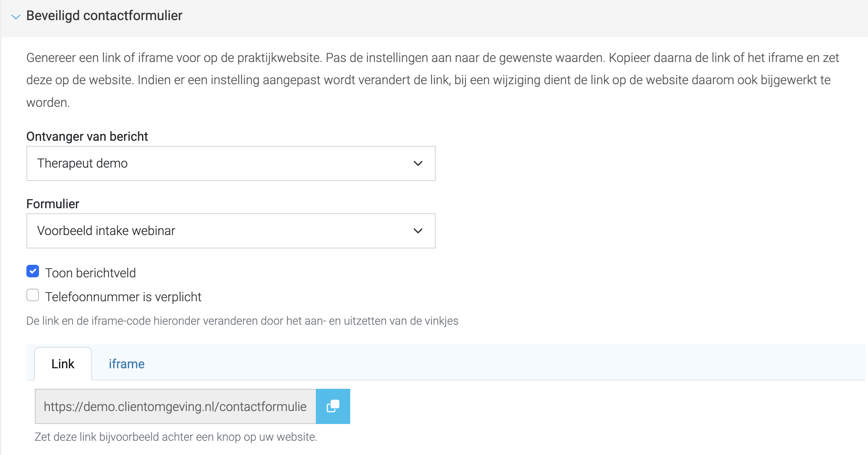Image resolution: width=868 pixels, height=455 pixels.
Task: Click the Toon berichtveld label text
Action: [x=90, y=273]
